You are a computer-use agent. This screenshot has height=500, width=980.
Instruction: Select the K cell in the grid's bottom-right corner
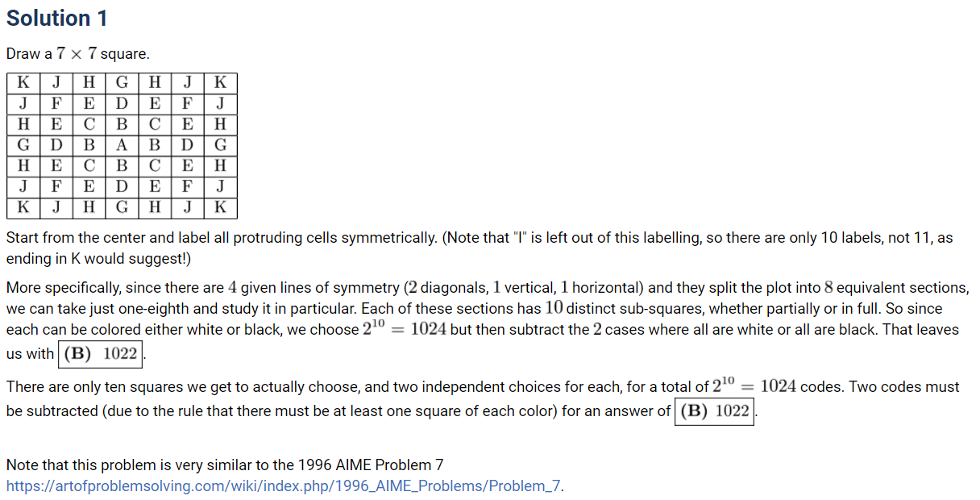tap(220, 207)
